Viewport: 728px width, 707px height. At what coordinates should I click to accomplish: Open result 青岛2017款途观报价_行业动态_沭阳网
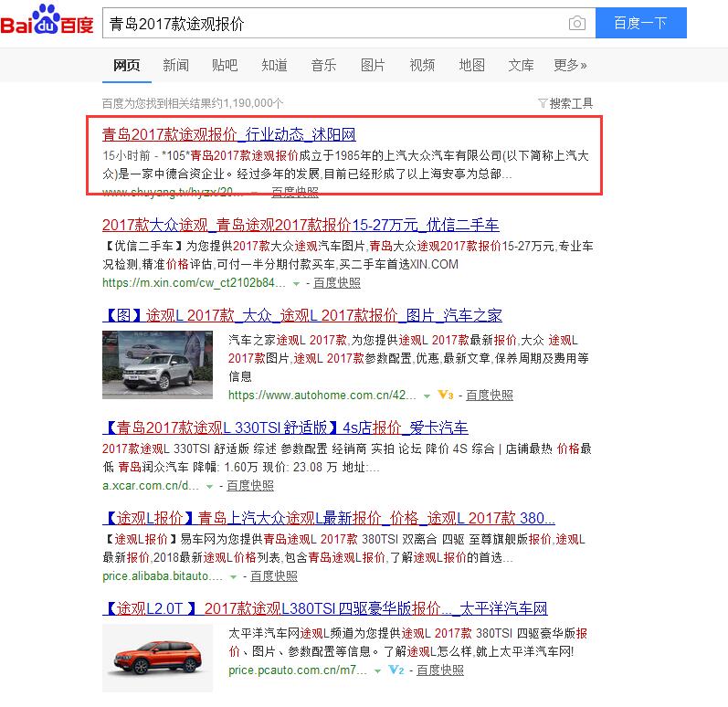tap(229, 134)
